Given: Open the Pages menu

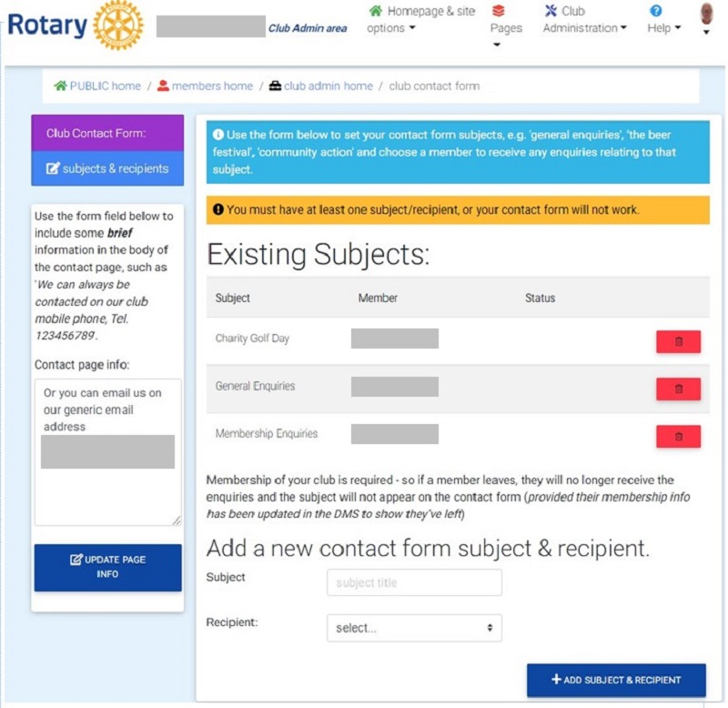Looking at the screenshot, I should [506, 27].
